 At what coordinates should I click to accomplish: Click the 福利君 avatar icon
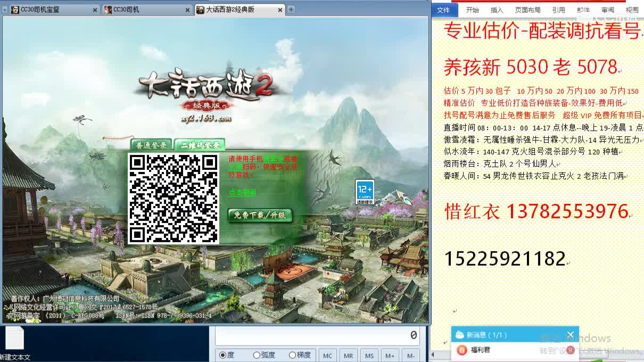click(x=462, y=350)
